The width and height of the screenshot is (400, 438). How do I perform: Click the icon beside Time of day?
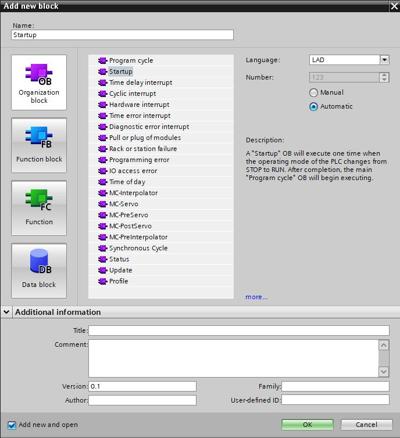pyautogui.click(x=102, y=182)
